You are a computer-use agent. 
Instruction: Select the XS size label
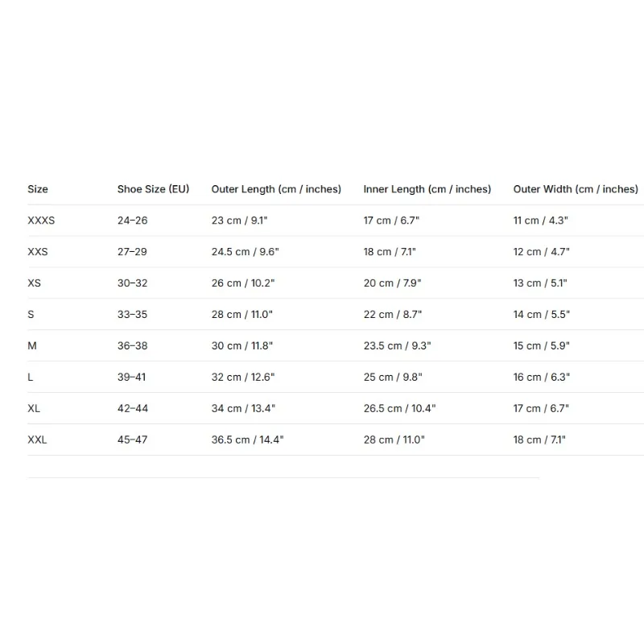point(34,283)
